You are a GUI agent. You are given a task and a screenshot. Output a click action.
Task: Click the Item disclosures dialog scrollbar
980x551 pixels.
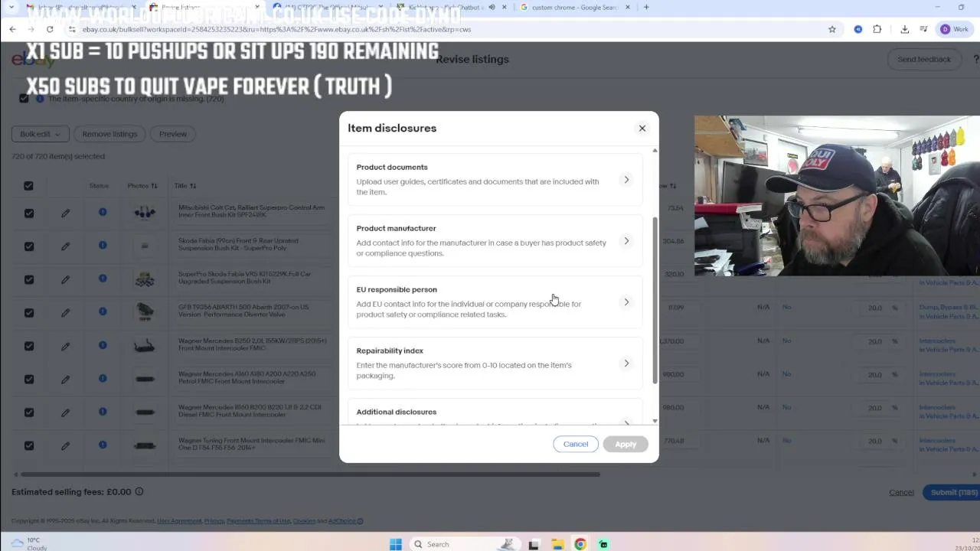pos(655,300)
